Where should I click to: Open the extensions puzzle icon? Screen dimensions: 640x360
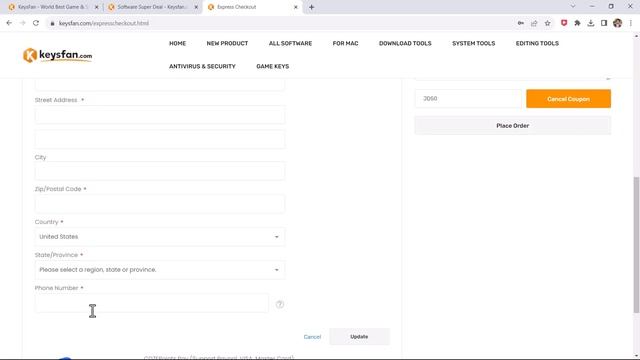point(577,23)
